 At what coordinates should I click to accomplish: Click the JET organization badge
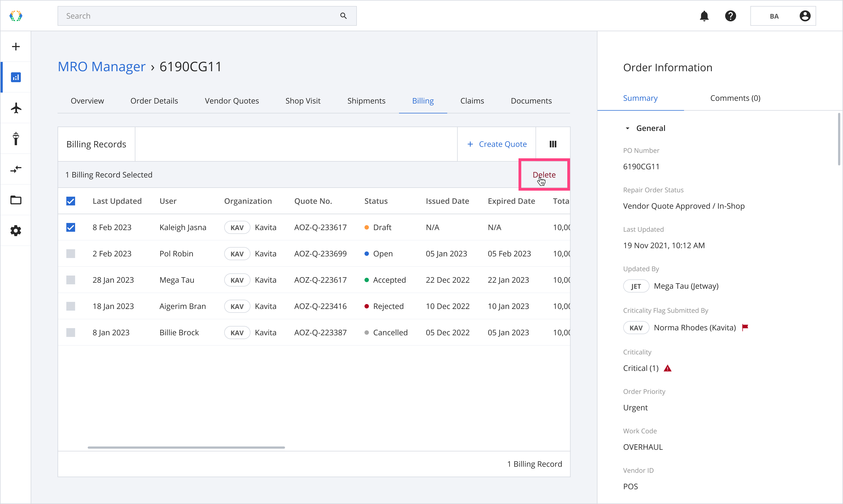636,286
